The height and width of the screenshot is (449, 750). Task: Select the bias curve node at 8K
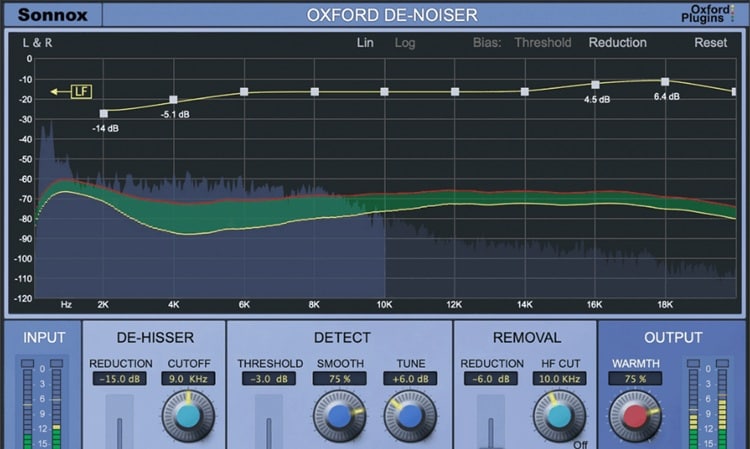[x=314, y=92]
